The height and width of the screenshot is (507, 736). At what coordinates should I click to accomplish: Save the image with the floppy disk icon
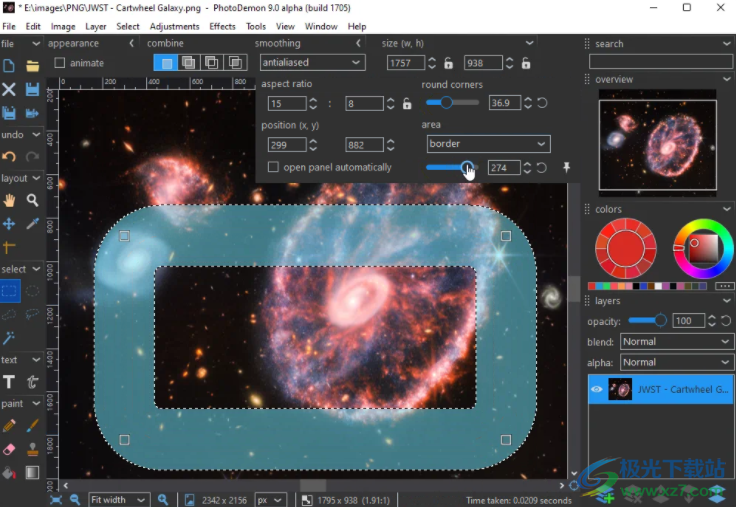point(32,89)
